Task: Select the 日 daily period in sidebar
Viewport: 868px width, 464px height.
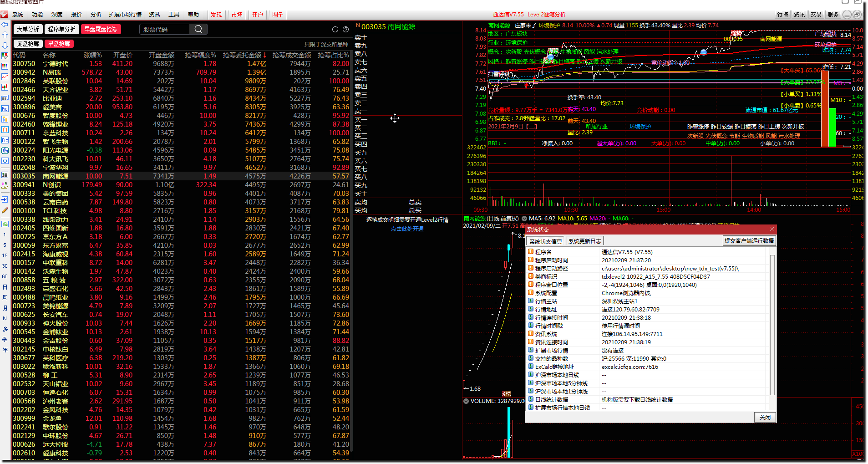Action: click(5, 287)
